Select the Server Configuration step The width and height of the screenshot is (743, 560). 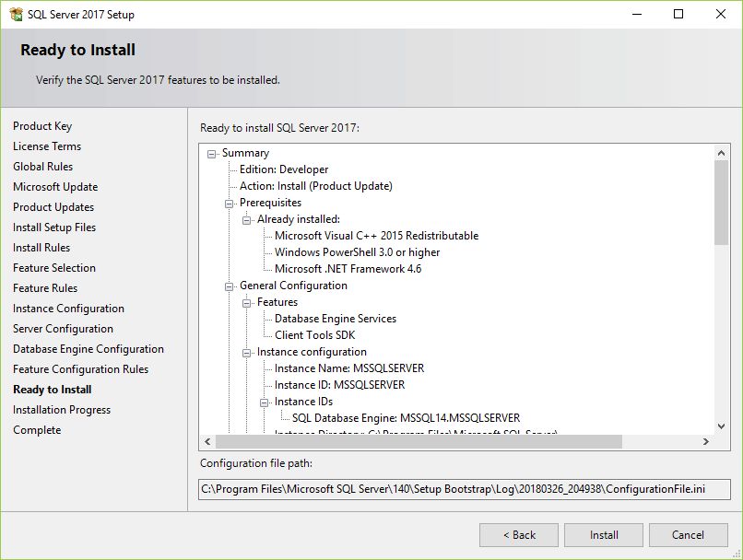pos(63,329)
